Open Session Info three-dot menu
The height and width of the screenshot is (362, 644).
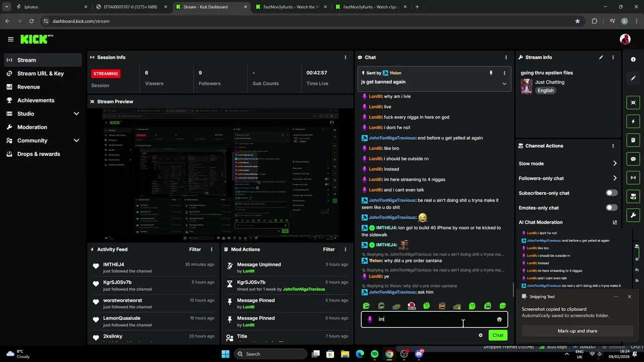pos(345,57)
